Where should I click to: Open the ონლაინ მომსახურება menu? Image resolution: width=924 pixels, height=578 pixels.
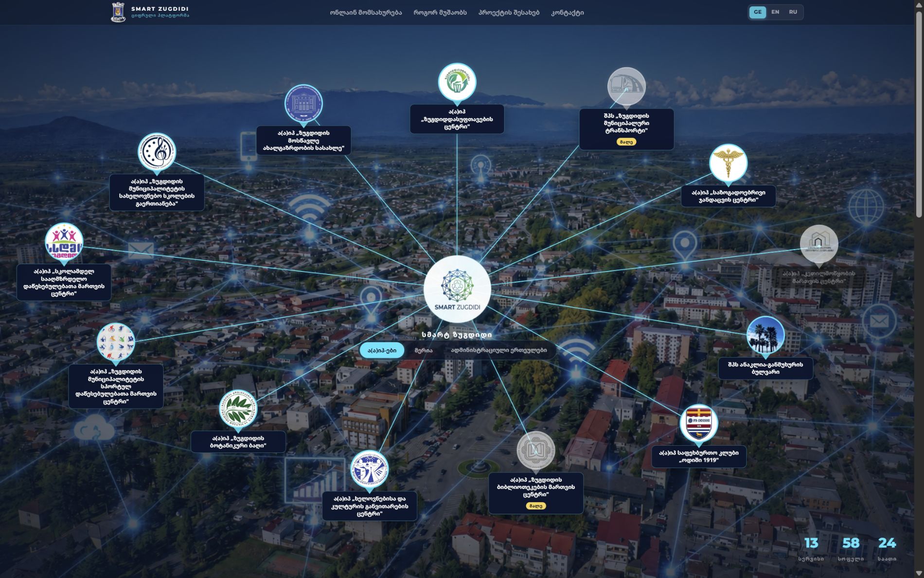pyautogui.click(x=366, y=13)
